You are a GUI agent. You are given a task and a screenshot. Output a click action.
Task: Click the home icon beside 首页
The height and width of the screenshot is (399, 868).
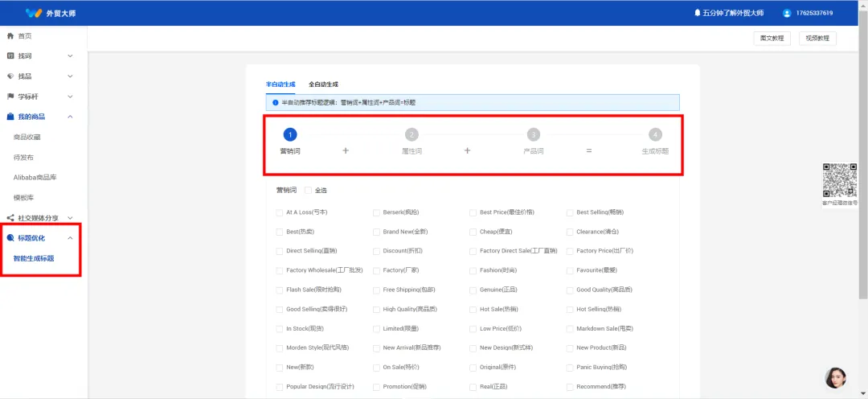[x=10, y=36]
